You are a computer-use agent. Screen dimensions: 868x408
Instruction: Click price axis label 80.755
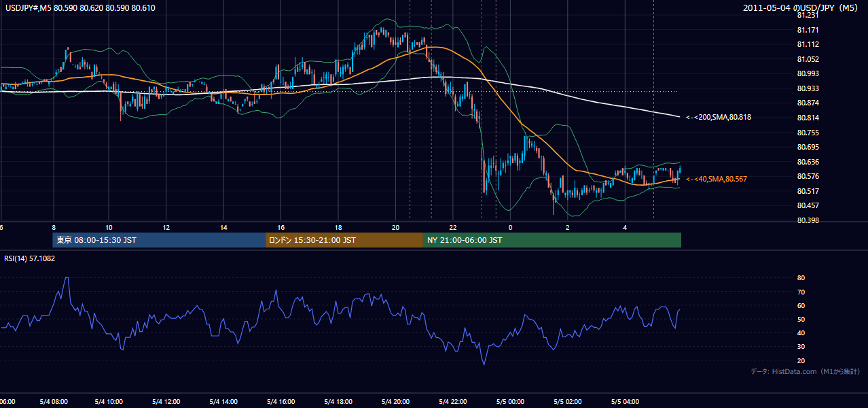[808, 133]
